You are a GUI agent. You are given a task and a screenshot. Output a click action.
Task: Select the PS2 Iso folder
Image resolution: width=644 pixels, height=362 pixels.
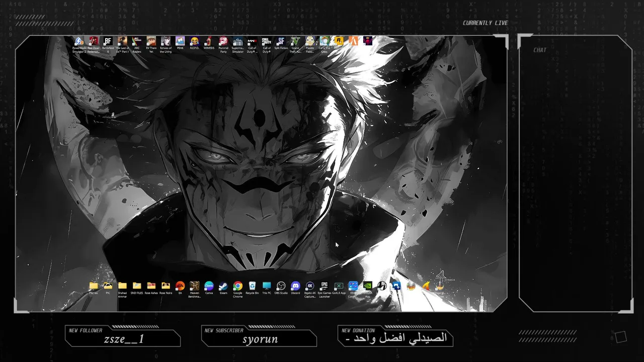[x=94, y=288]
